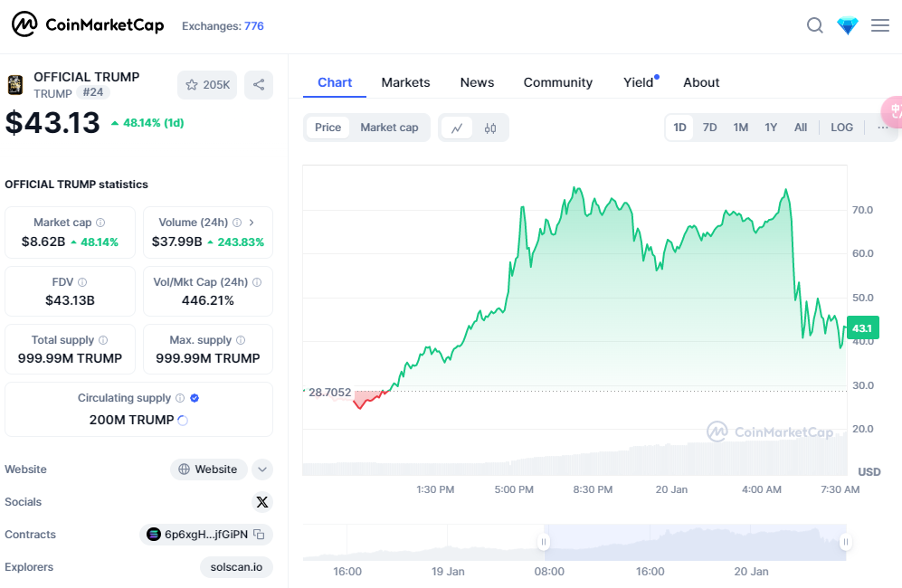Expand the Website dropdown chevron

coord(262,469)
